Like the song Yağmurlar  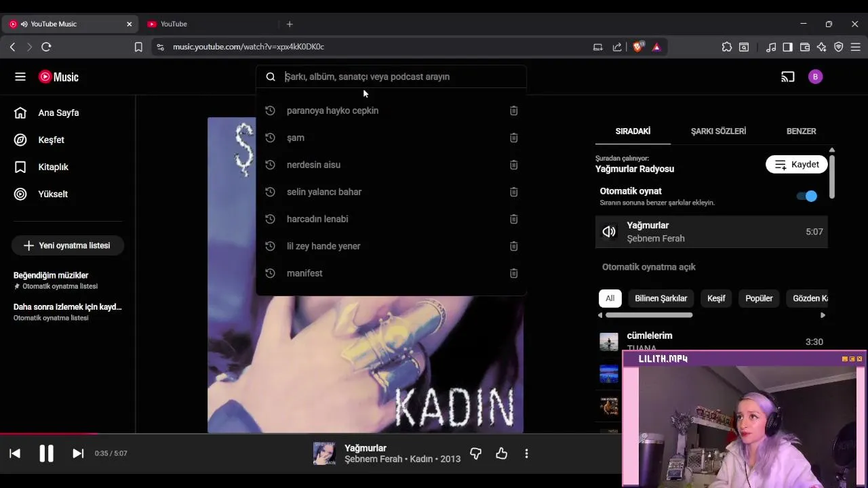(501, 453)
